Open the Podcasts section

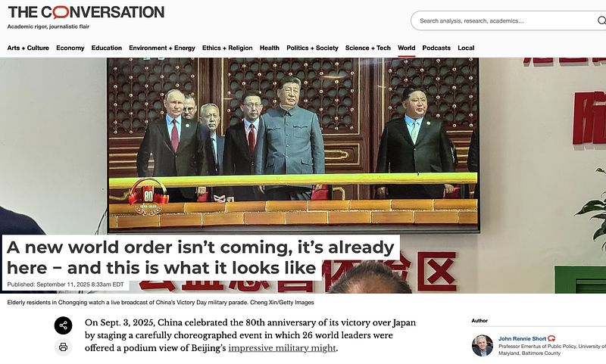click(436, 48)
